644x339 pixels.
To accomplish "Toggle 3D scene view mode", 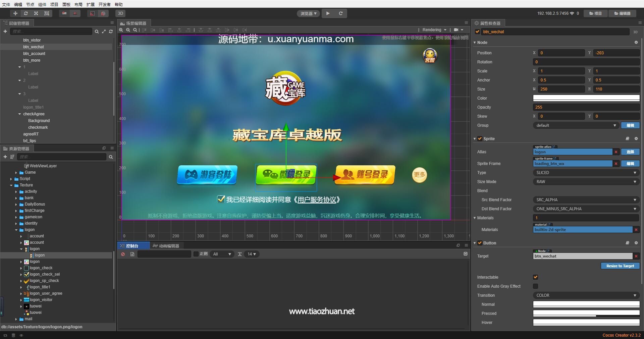I will (x=120, y=13).
